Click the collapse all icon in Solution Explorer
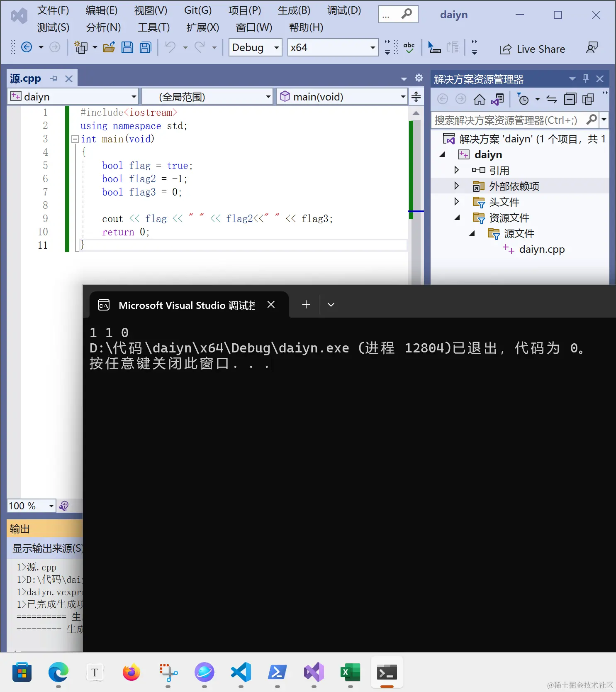The height and width of the screenshot is (692, 616). click(570, 99)
